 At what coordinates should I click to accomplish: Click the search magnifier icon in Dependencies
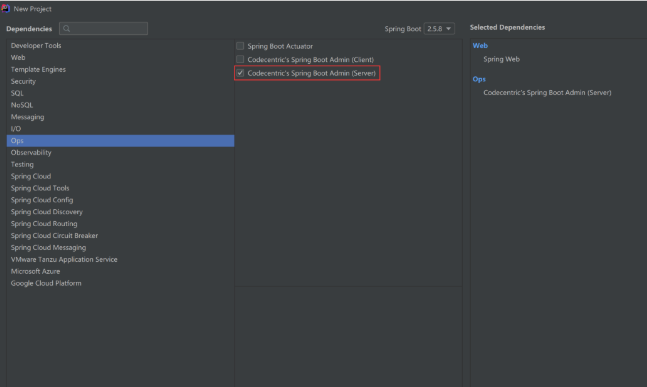(66, 28)
